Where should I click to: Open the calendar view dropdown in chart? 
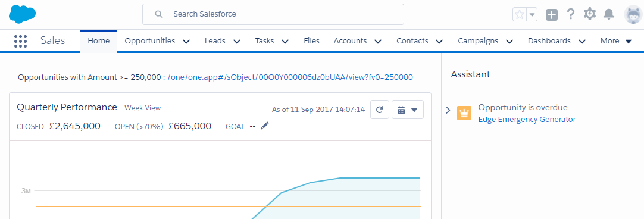coord(408,109)
